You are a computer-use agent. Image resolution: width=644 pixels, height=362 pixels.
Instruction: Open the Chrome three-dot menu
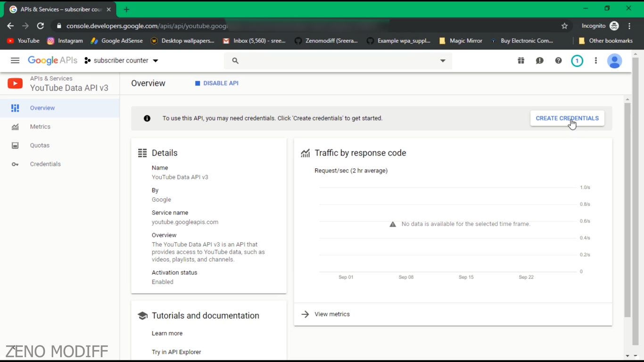(629, 26)
